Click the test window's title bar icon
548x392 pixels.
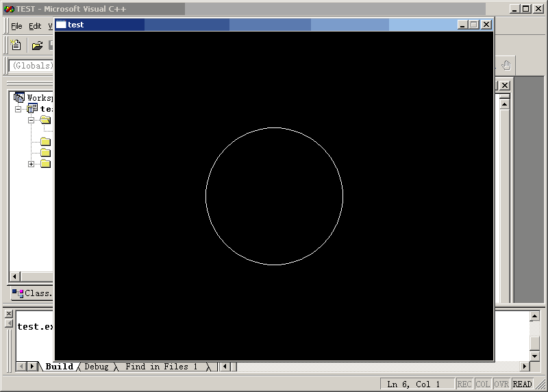click(x=61, y=25)
